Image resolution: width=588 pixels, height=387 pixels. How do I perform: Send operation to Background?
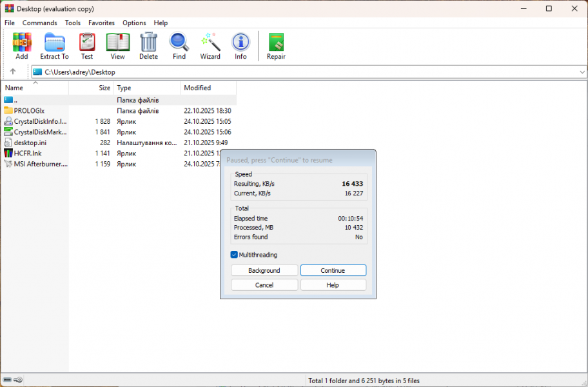click(264, 270)
